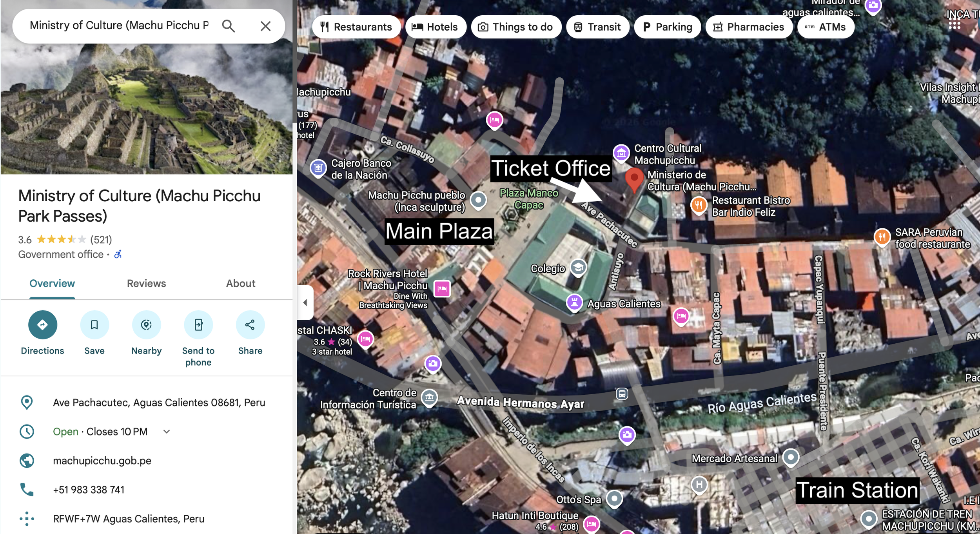This screenshot has width=980, height=534.
Task: Open the 521 reviews count link
Action: point(101,240)
